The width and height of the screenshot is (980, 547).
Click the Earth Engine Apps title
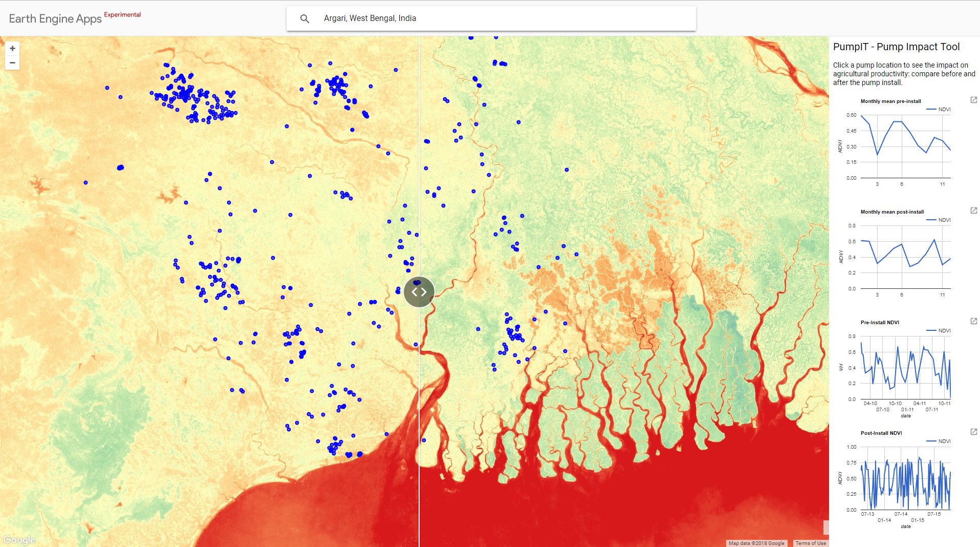tap(55, 19)
